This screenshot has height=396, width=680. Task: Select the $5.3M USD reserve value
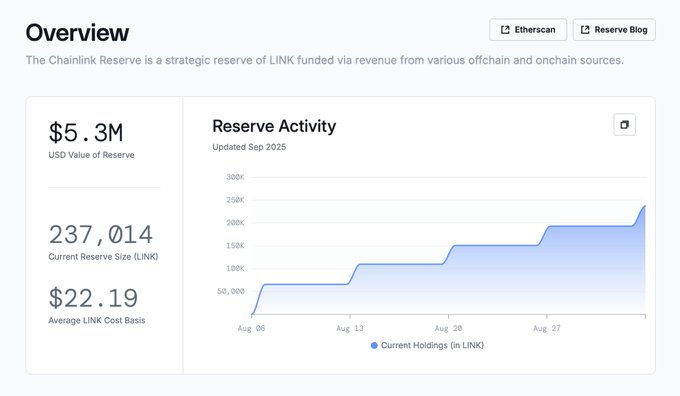click(86, 133)
